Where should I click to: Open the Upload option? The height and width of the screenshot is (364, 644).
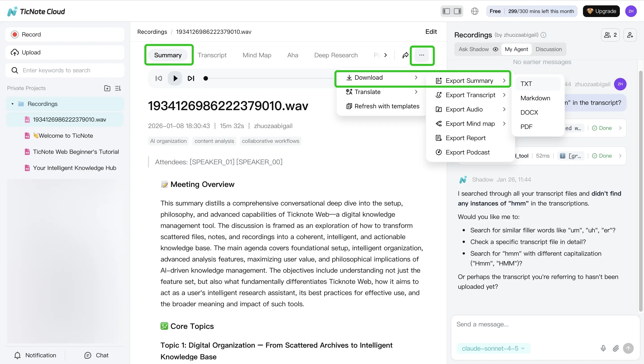pyautogui.click(x=64, y=52)
